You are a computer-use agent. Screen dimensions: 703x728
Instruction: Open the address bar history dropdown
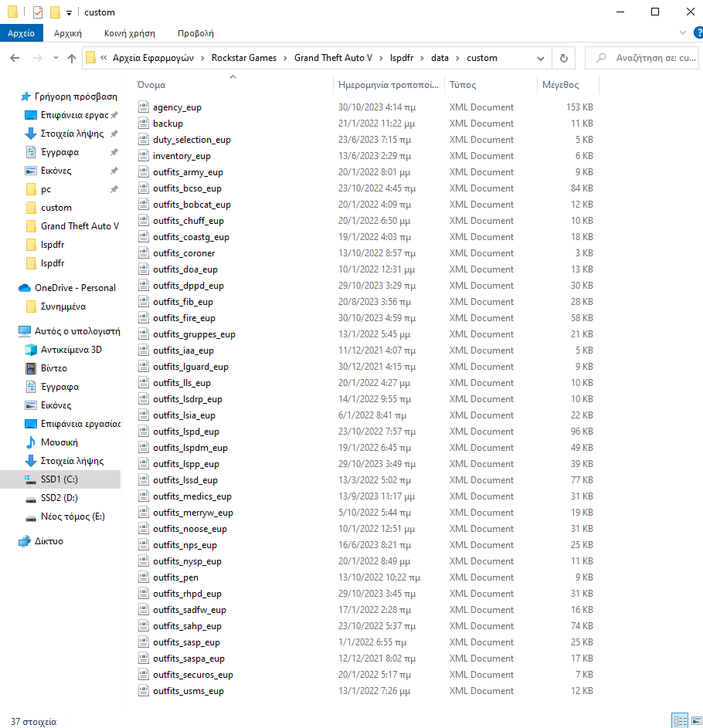pos(540,59)
